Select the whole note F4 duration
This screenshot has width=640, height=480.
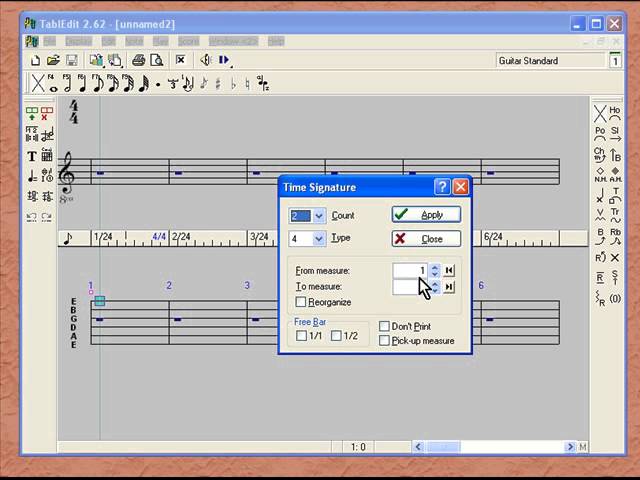[52, 83]
